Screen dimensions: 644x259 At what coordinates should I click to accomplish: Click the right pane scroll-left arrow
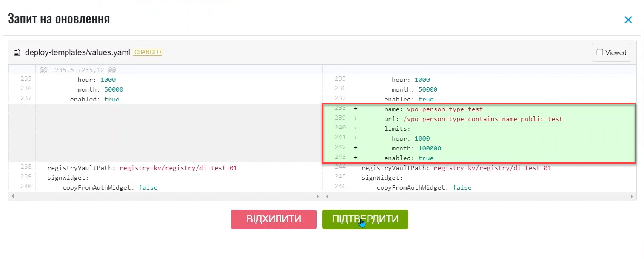coord(327,196)
